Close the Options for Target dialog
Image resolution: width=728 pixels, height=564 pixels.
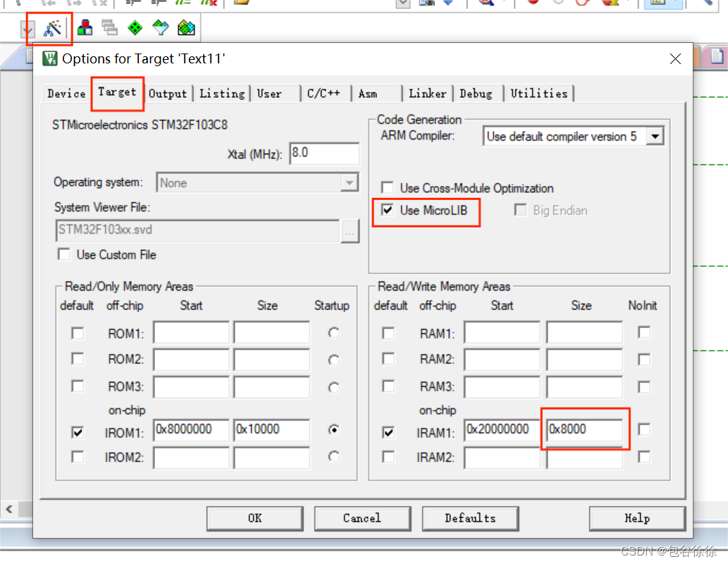point(675,59)
